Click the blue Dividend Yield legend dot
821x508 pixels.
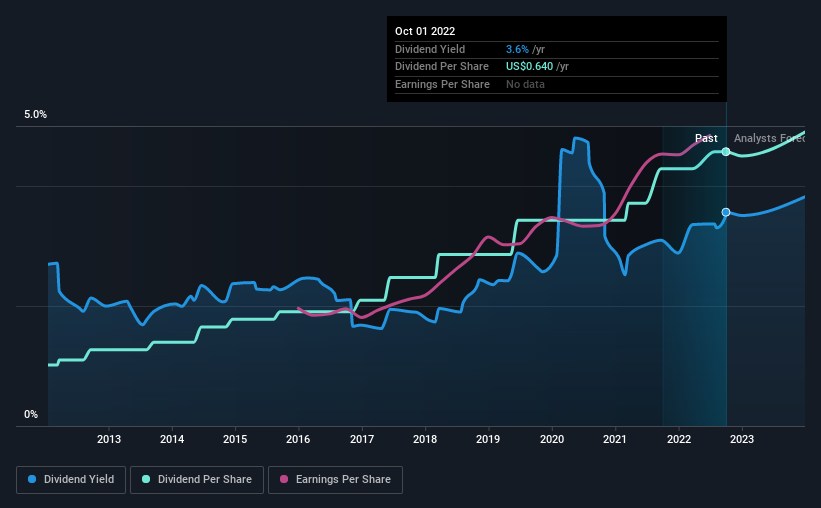click(x=33, y=480)
